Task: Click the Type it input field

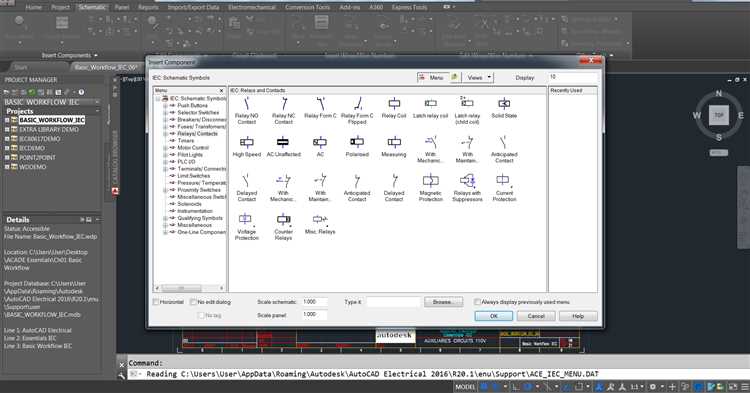Action: (393, 302)
